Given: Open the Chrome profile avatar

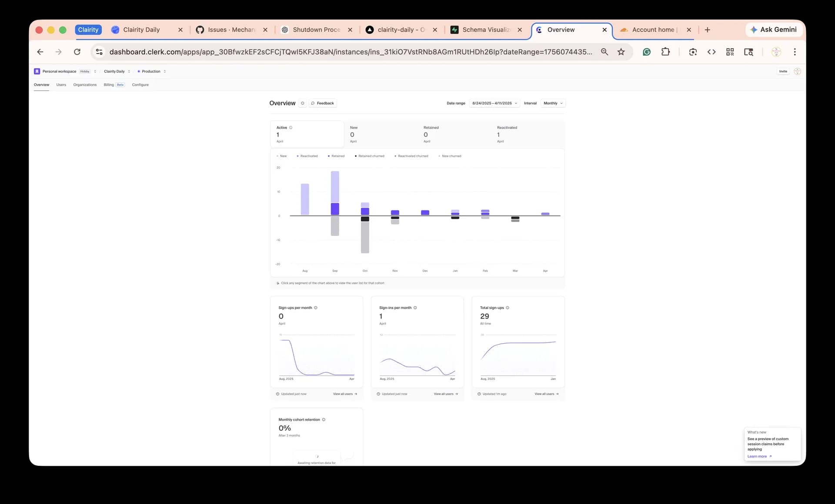Looking at the screenshot, I should point(776,52).
